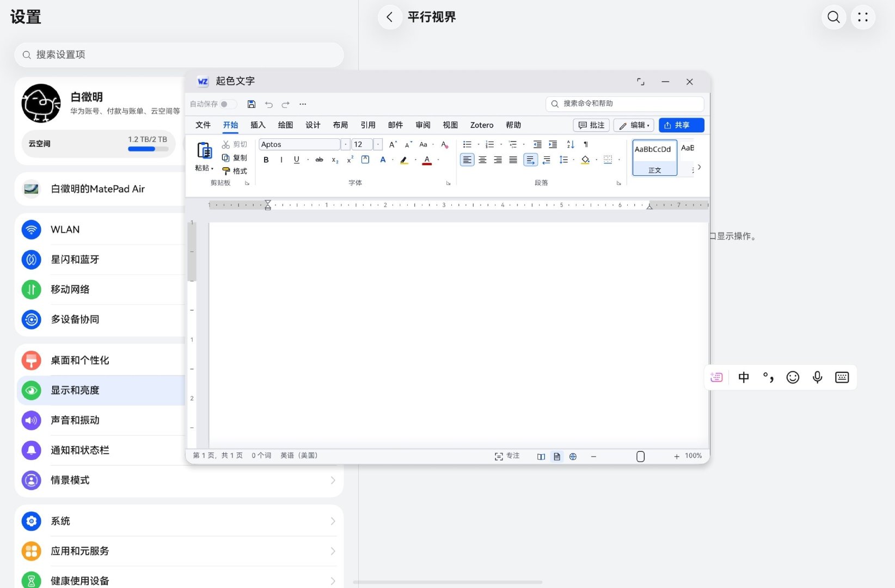
Task: Go back from 平行视界 page
Action: click(390, 17)
